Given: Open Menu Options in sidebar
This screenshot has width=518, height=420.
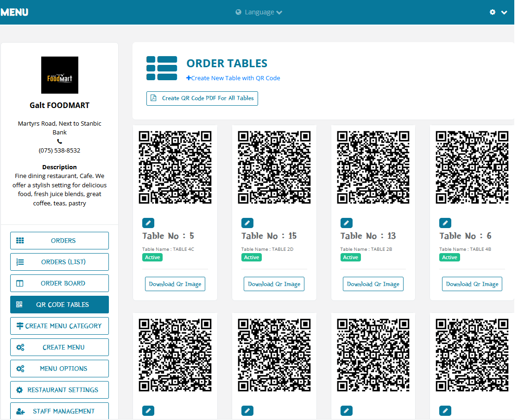Looking at the screenshot, I should [x=59, y=369].
